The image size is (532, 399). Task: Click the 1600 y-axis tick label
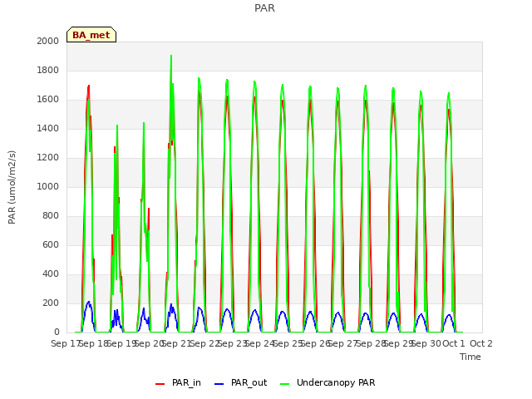tap(48, 100)
